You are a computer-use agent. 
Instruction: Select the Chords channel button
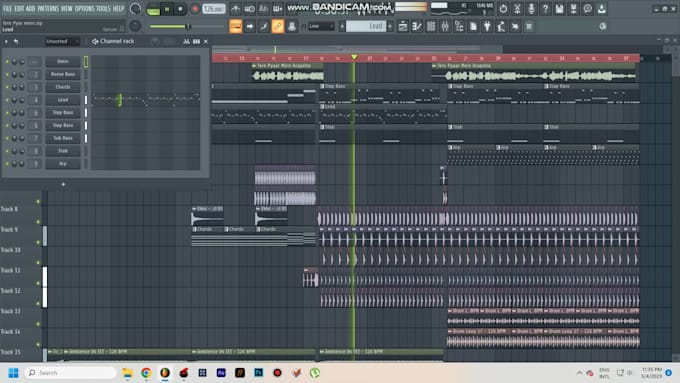pos(63,87)
